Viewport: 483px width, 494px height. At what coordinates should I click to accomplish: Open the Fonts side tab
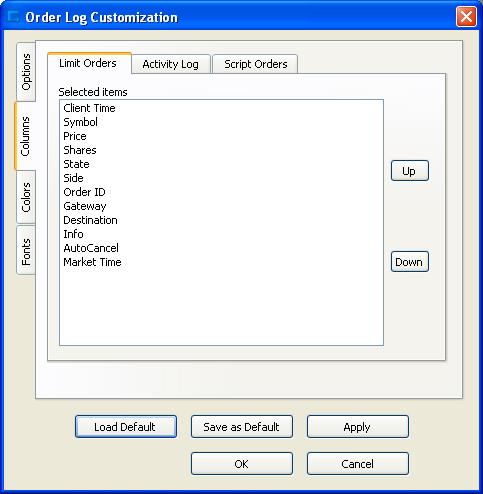(26, 251)
